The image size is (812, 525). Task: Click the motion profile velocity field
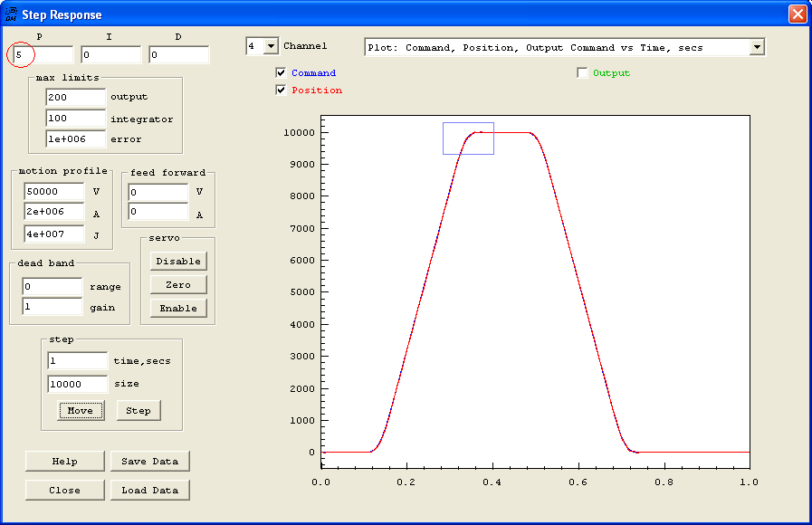(53, 192)
